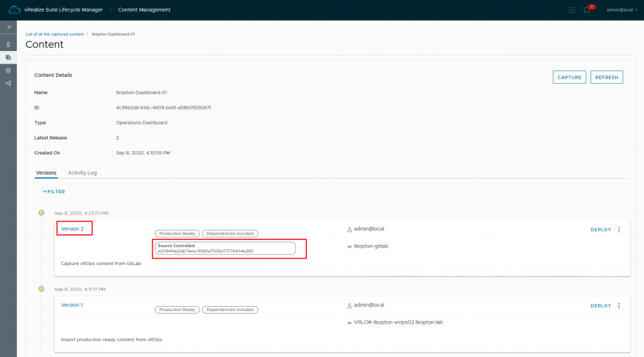Expand the left sidebar navigation
This screenshot has width=644, height=357.
pyautogui.click(x=8, y=28)
